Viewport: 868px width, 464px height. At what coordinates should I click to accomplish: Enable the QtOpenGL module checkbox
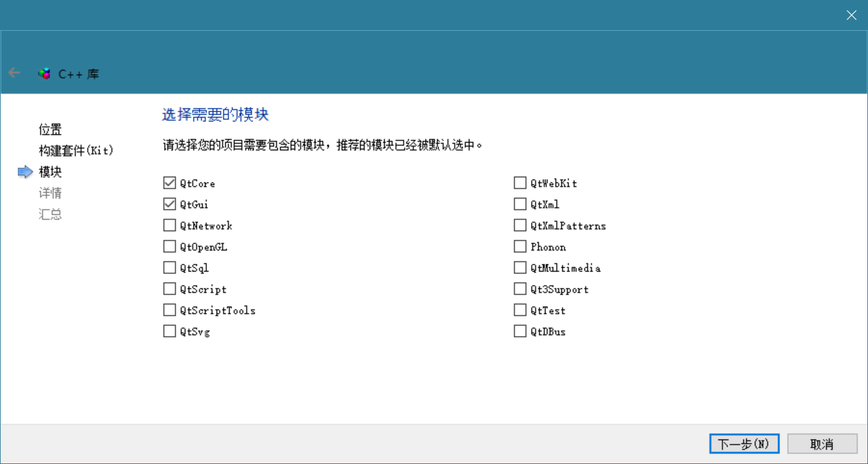pos(169,246)
